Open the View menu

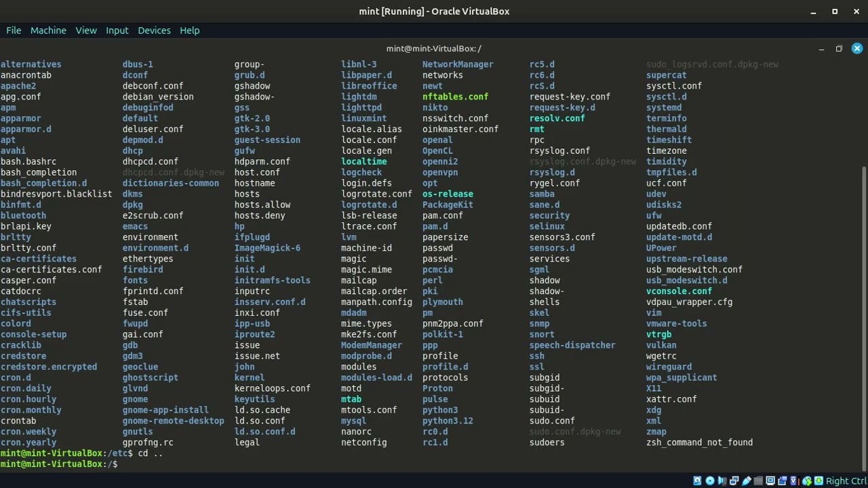click(86, 30)
